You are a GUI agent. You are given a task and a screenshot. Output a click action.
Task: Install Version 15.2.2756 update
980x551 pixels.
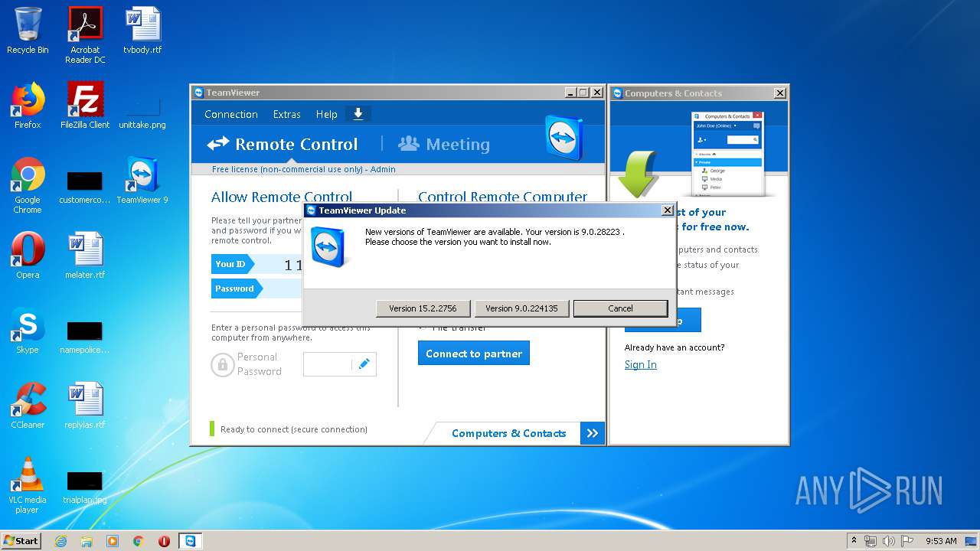coord(423,308)
